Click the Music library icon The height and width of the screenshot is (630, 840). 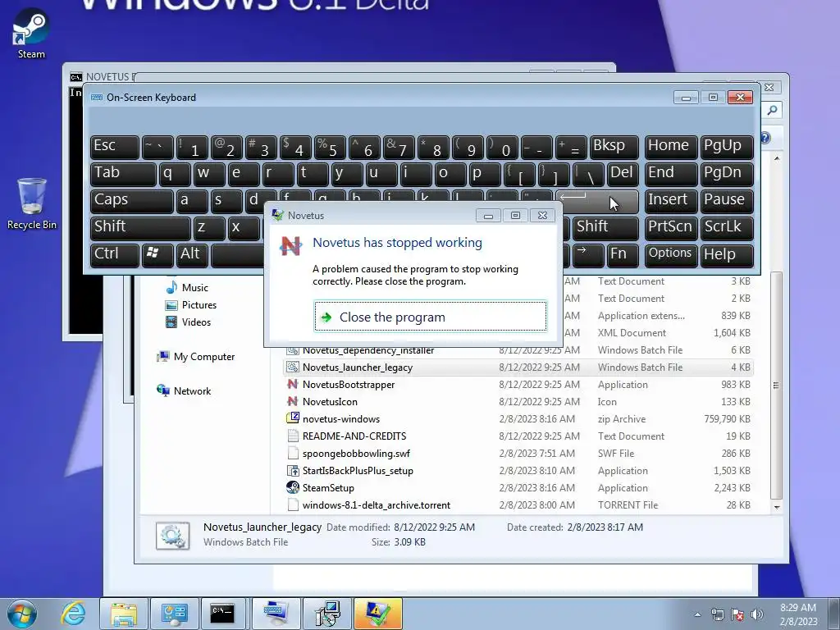pyautogui.click(x=171, y=287)
